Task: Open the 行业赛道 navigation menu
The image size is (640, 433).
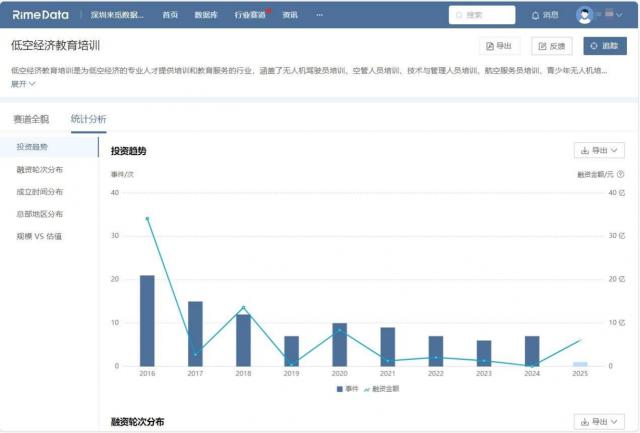Action: [250, 15]
